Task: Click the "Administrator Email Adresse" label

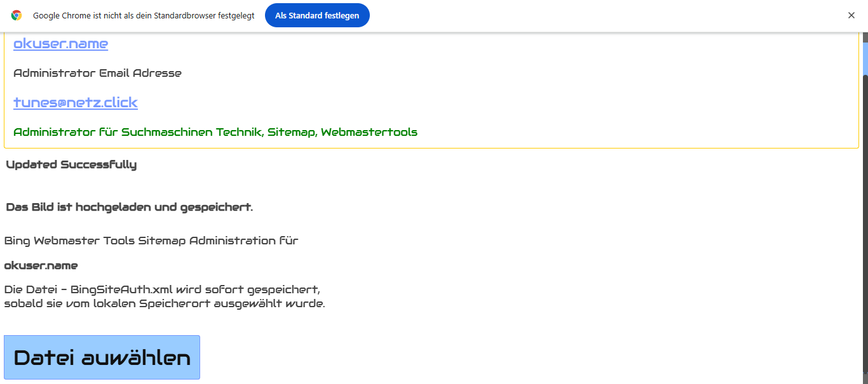Action: coord(97,73)
